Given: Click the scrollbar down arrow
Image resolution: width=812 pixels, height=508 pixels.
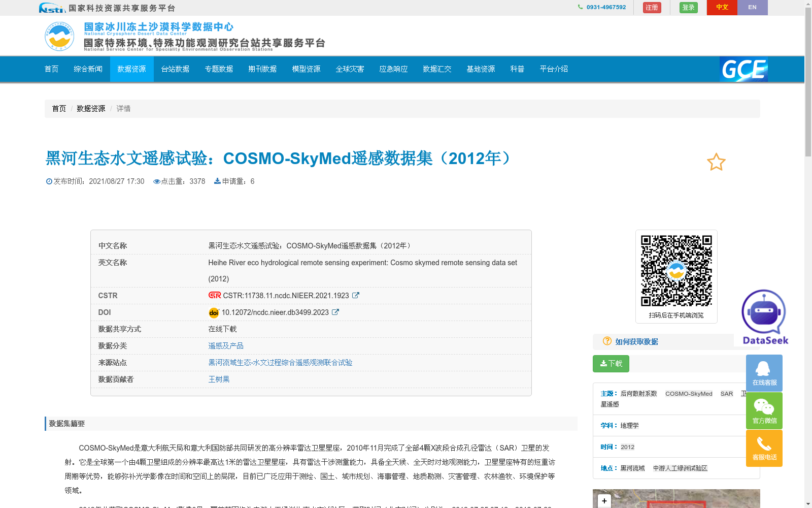Looking at the screenshot, I should (808, 504).
